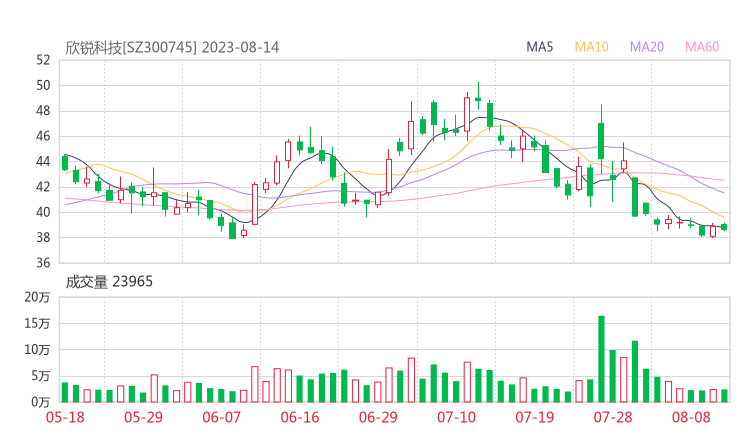740x440 pixels.
Task: Click the first green candlestick at 05-18
Action: [65, 163]
